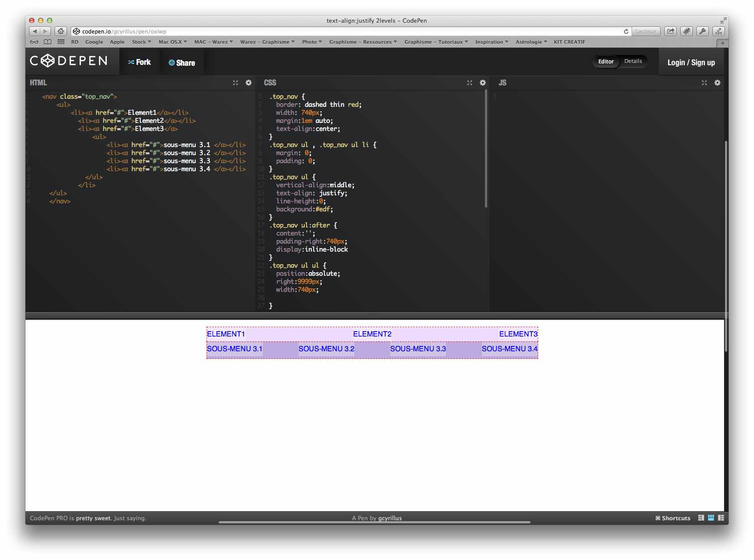Click SOUS-MENU 3.1 link
This screenshot has width=754, height=560.
235,349
